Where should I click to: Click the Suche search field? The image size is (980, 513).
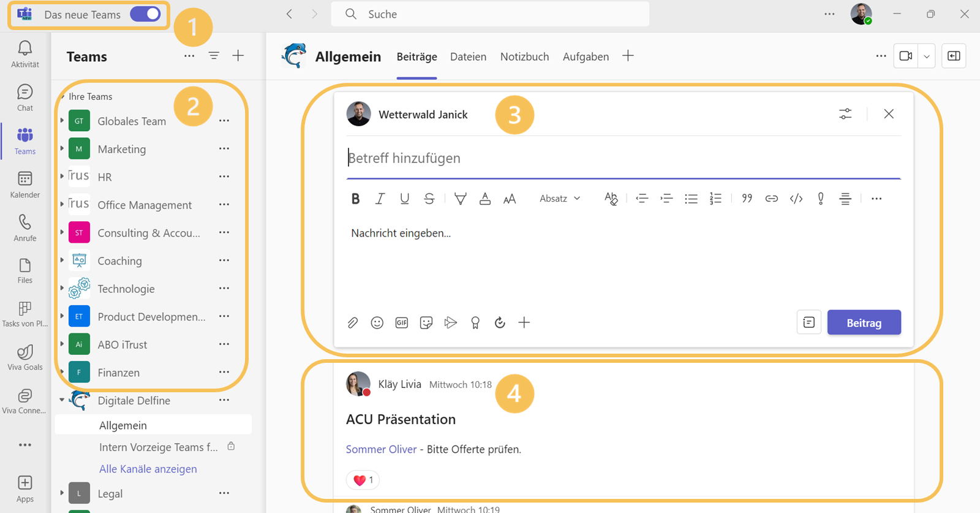click(490, 14)
